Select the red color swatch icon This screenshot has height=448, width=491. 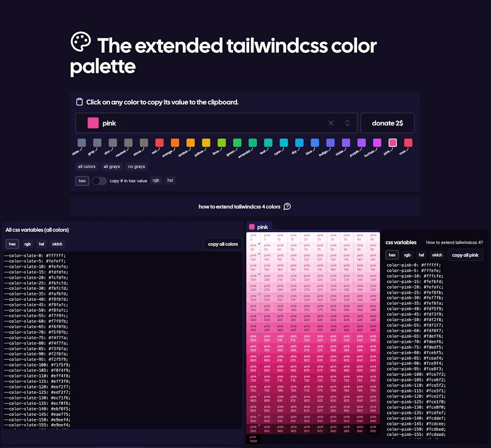pos(159,143)
